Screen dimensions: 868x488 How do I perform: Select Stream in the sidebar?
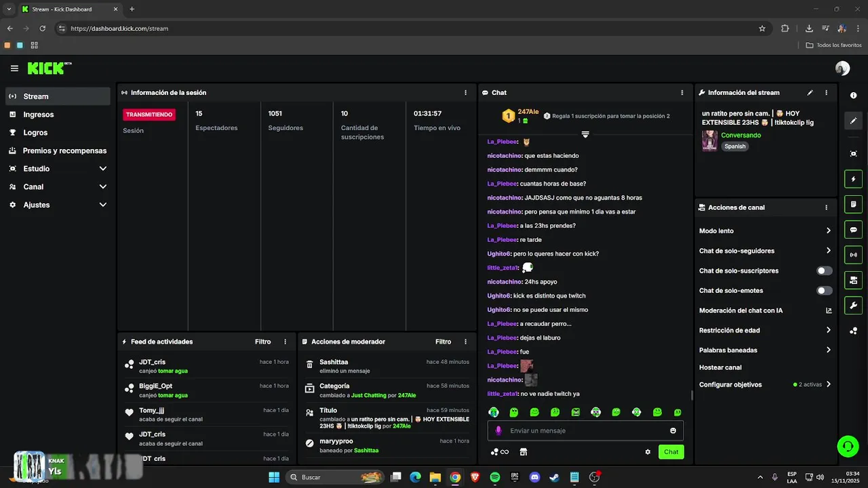pos(58,96)
